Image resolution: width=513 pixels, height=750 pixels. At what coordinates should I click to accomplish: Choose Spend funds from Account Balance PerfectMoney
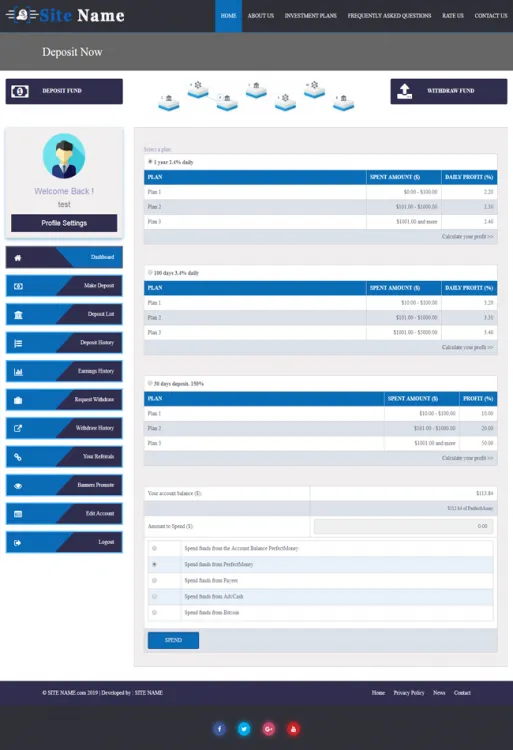[154, 548]
